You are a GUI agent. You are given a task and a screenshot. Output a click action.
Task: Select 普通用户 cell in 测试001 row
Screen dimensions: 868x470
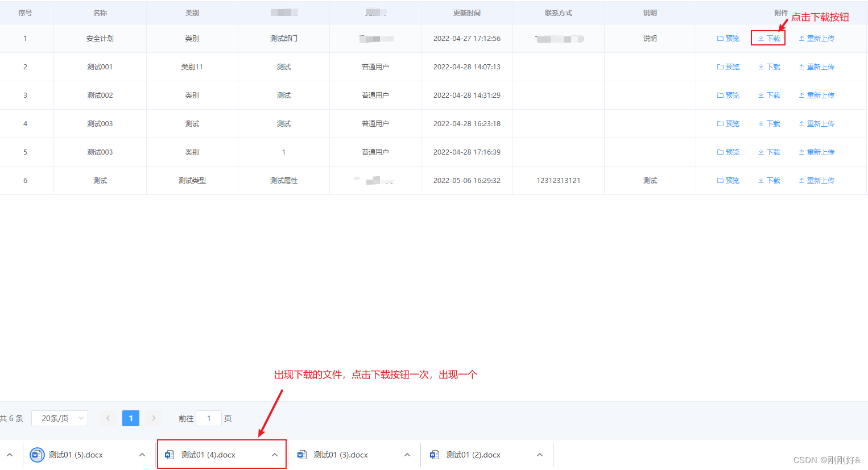click(x=375, y=67)
